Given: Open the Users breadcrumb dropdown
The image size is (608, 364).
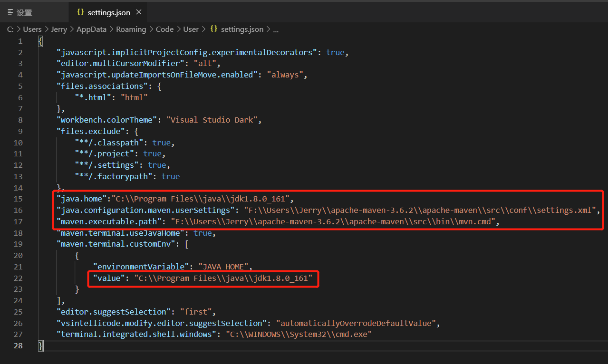Looking at the screenshot, I should coord(32,29).
